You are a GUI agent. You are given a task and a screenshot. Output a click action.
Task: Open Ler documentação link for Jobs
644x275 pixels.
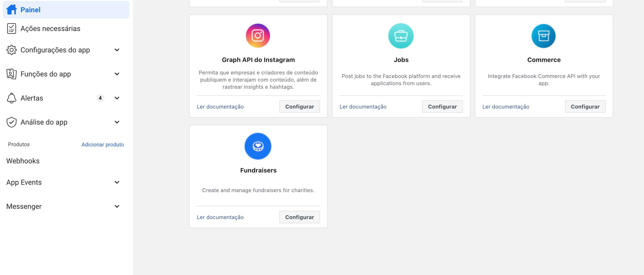tap(363, 107)
